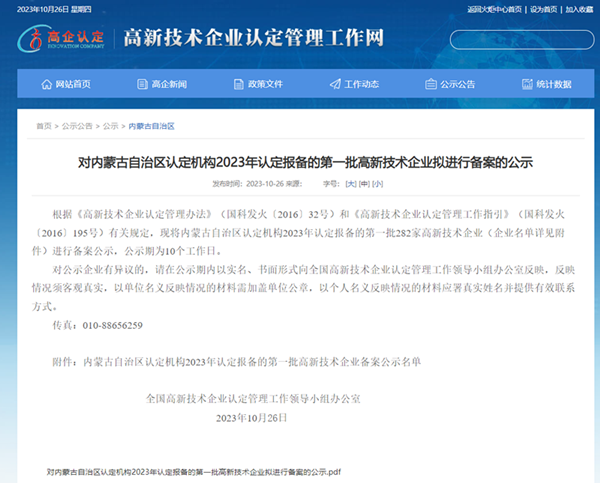This screenshot has width=600, height=483.
Task: Click 首页 in the breadcrumb
Action: (x=44, y=126)
